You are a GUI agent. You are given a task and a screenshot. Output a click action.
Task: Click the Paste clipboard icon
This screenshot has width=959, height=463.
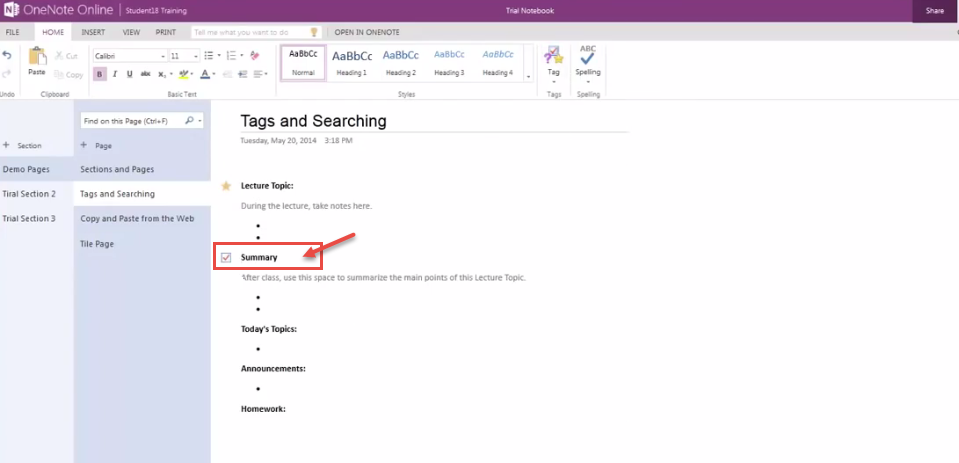click(x=37, y=56)
